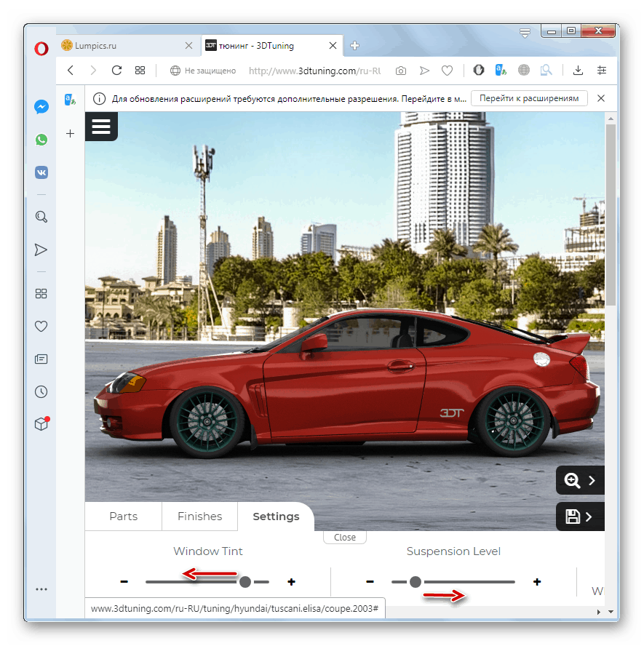Decrease Window Tint with minus

[x=124, y=582]
